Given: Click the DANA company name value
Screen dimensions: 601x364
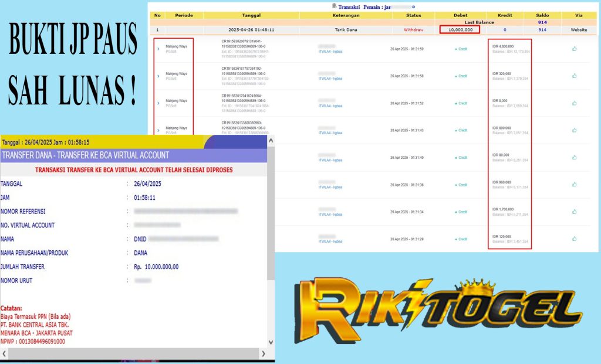Looking at the screenshot, I should click(141, 253).
